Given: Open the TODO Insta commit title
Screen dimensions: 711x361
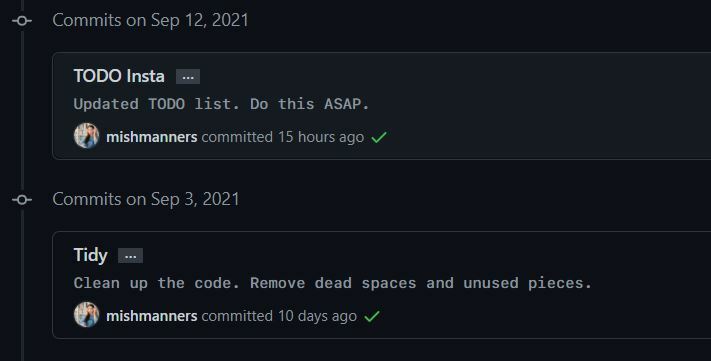Looking at the screenshot, I should click(119, 76).
